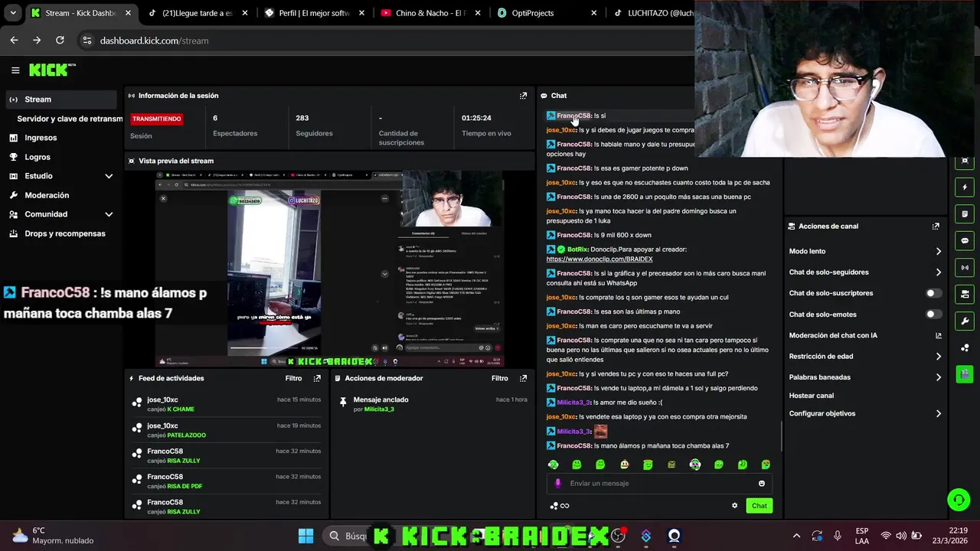
Task: Click the pin icon of Mensaje anclado
Action: (x=343, y=401)
